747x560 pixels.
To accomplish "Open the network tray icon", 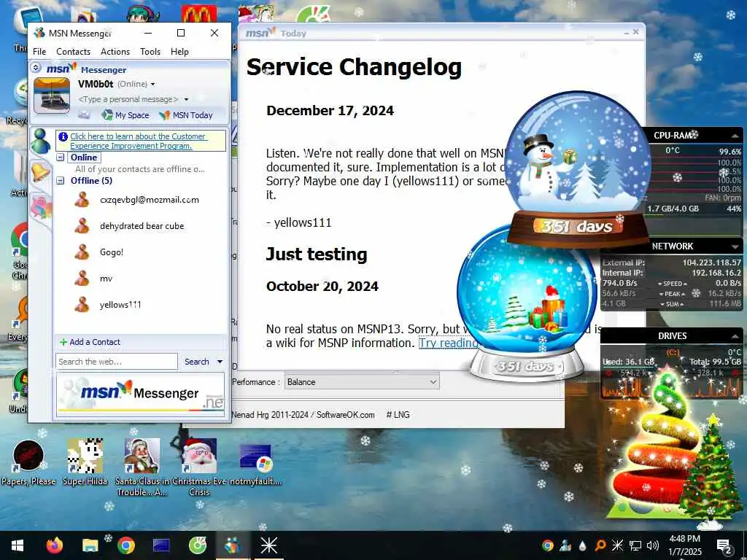I will [635, 545].
